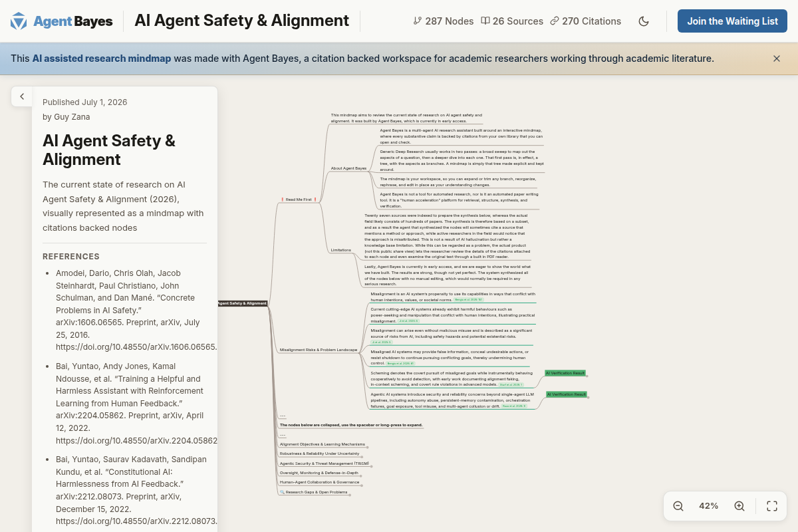798x532 pixels.
Task: Open AI Verification Result for Agentic AI node
Action: click(x=567, y=394)
